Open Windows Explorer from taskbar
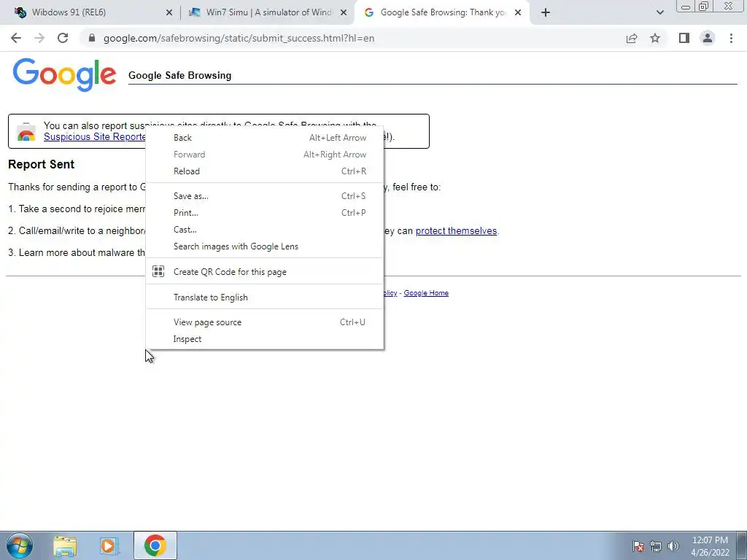Image resolution: width=747 pixels, height=560 pixels. [65, 545]
